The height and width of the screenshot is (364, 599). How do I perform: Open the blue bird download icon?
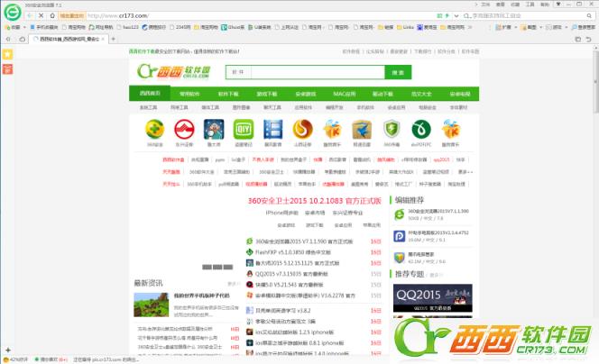pos(362,129)
